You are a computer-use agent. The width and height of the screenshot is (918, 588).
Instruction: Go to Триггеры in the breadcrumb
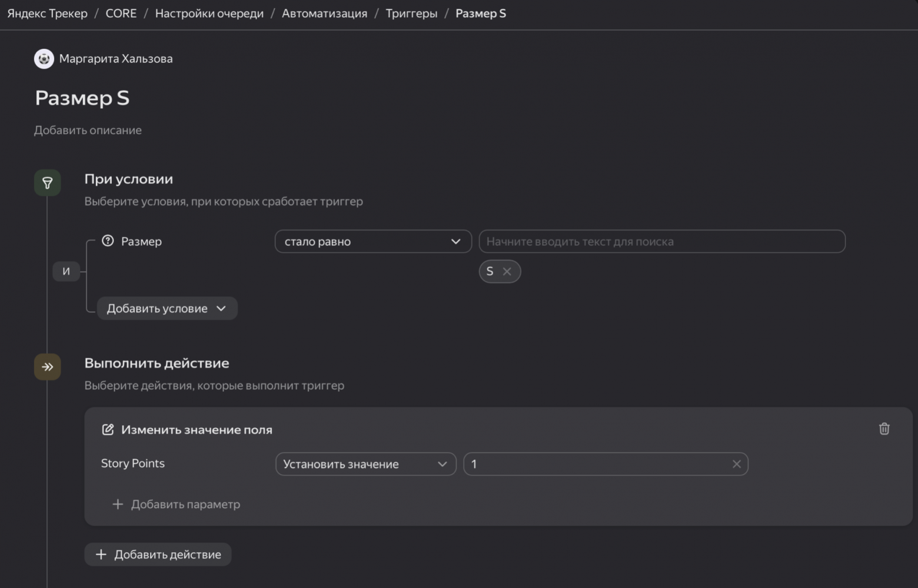411,14
